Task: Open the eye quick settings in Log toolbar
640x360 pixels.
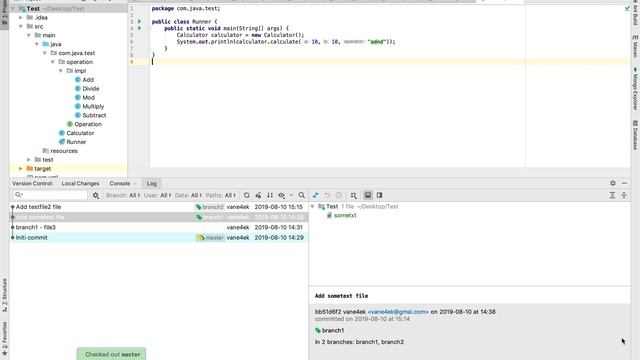Action: point(282,196)
